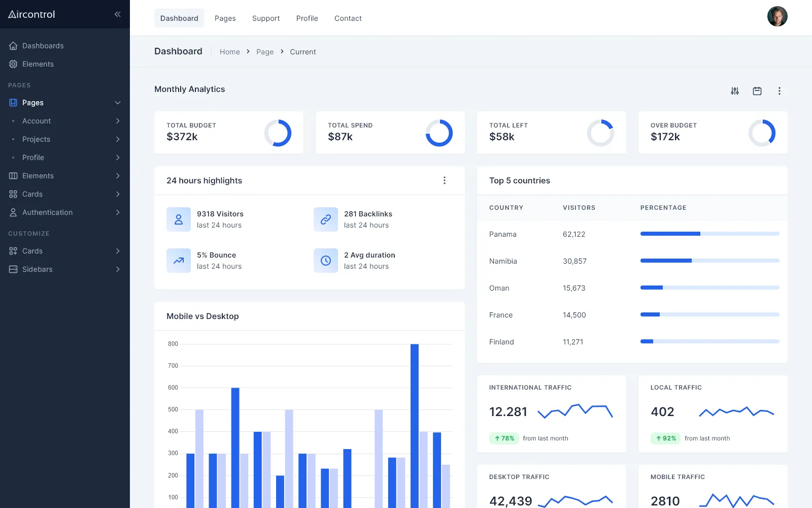Open the filter sliders icon in Monthly Analytics

click(x=735, y=91)
